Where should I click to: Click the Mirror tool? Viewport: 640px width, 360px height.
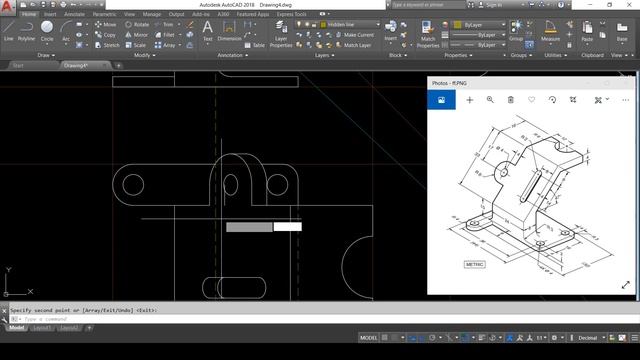[x=137, y=35]
